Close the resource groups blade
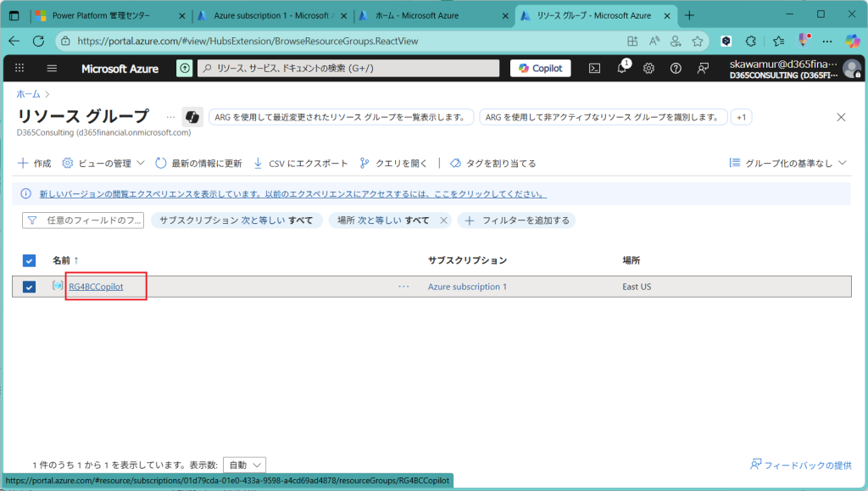The image size is (868, 491). click(x=841, y=117)
